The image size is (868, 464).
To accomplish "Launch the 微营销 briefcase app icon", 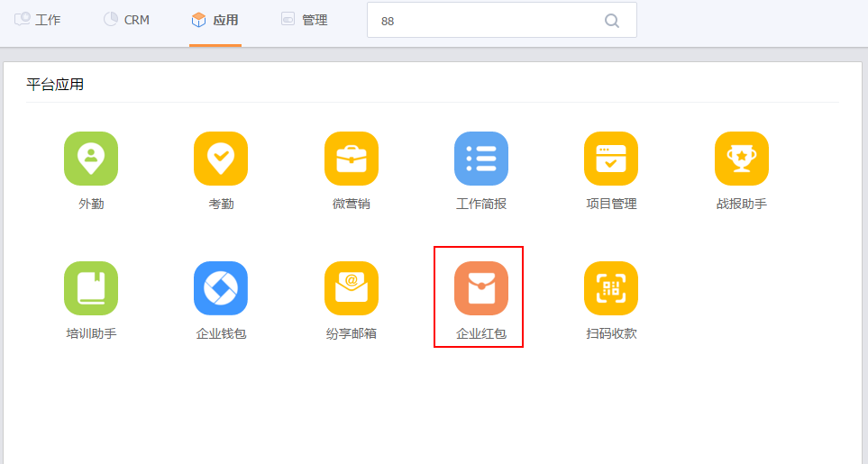I will click(x=352, y=159).
